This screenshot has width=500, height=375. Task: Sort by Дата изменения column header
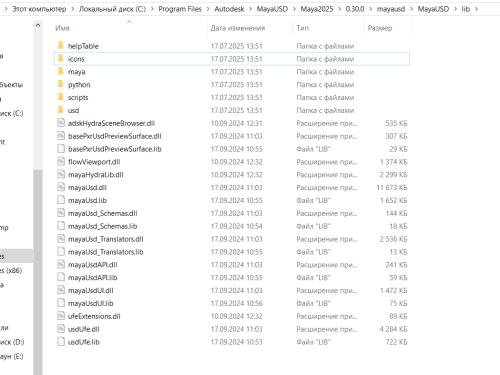coord(238,28)
